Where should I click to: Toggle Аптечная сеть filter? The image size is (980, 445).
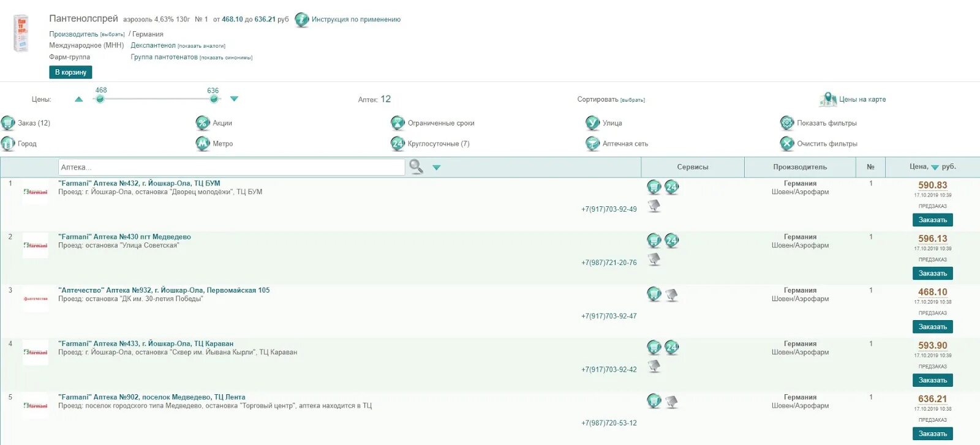coord(617,144)
